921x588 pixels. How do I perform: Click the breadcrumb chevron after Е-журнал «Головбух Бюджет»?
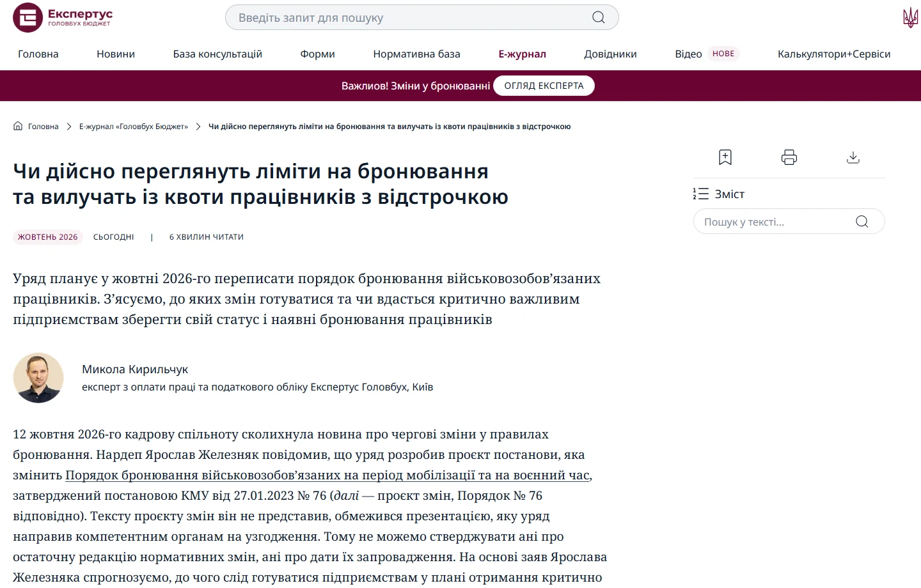pos(198,127)
